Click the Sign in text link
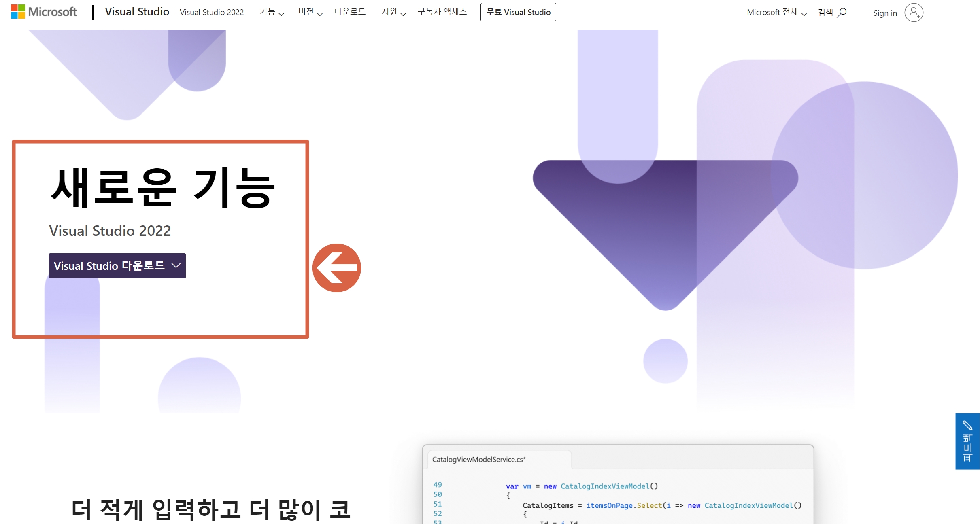Screen dimensions: 980x528 tap(885, 13)
